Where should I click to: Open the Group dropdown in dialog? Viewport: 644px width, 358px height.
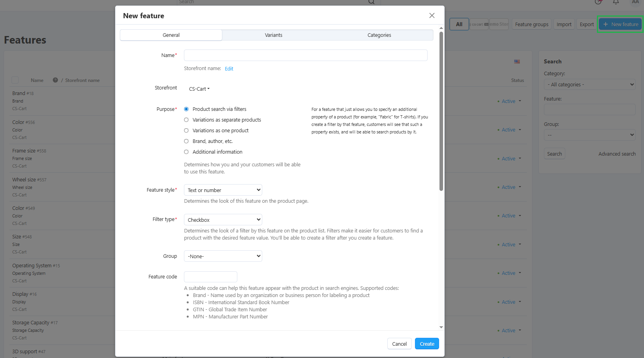tap(223, 256)
